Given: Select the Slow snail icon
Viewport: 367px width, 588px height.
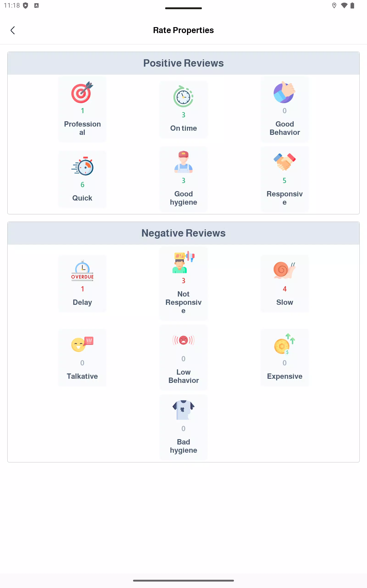Looking at the screenshot, I should point(284,270).
